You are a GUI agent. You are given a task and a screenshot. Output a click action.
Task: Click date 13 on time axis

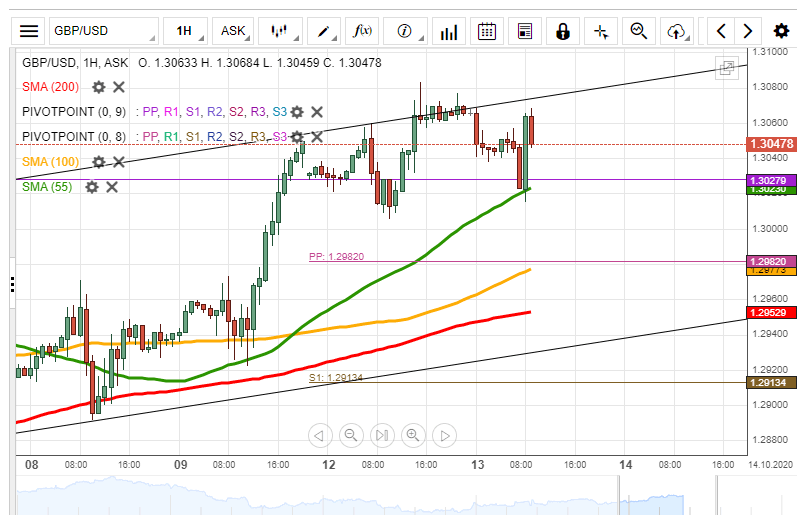pos(478,465)
